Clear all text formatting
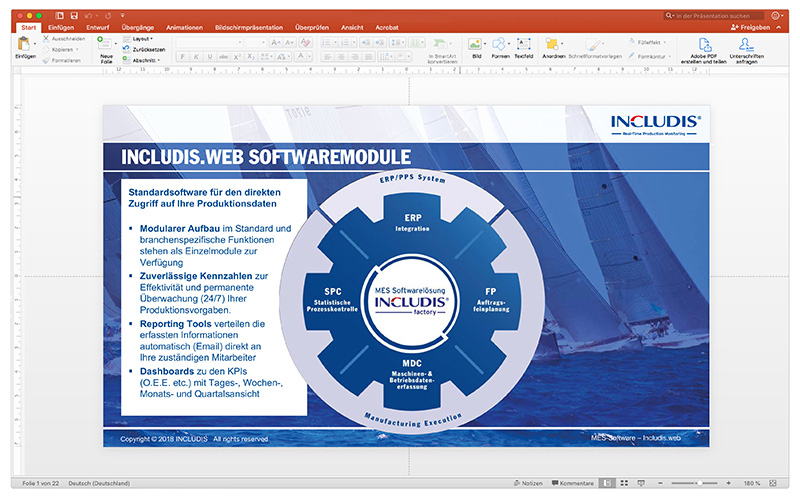Viewport: 800px width, 500px height. pos(305,43)
